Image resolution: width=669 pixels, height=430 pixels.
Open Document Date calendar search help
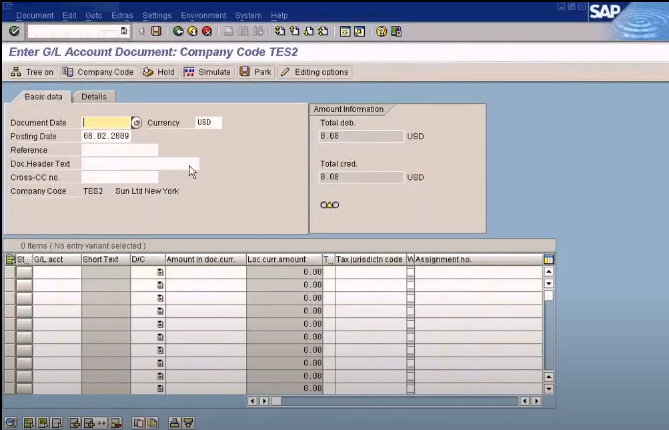[x=136, y=123]
